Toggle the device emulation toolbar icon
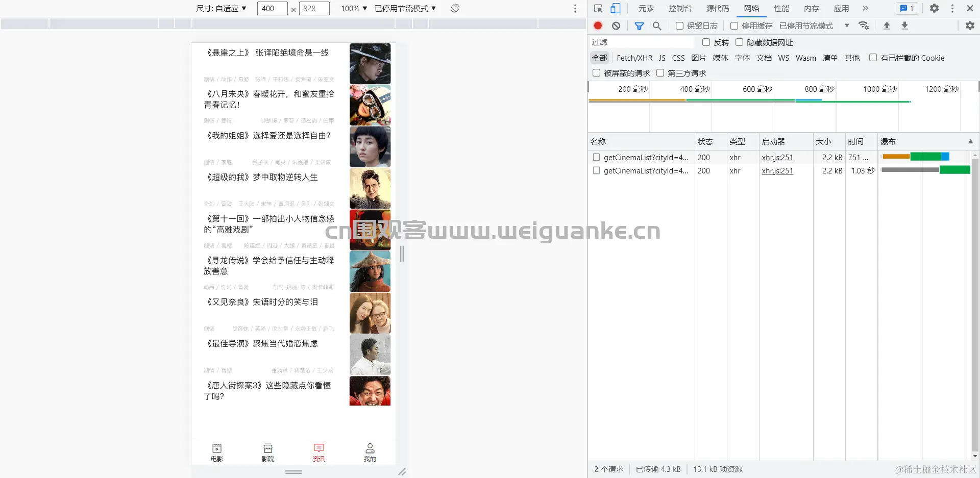Screen dimensions: 980x478 click(x=616, y=8)
